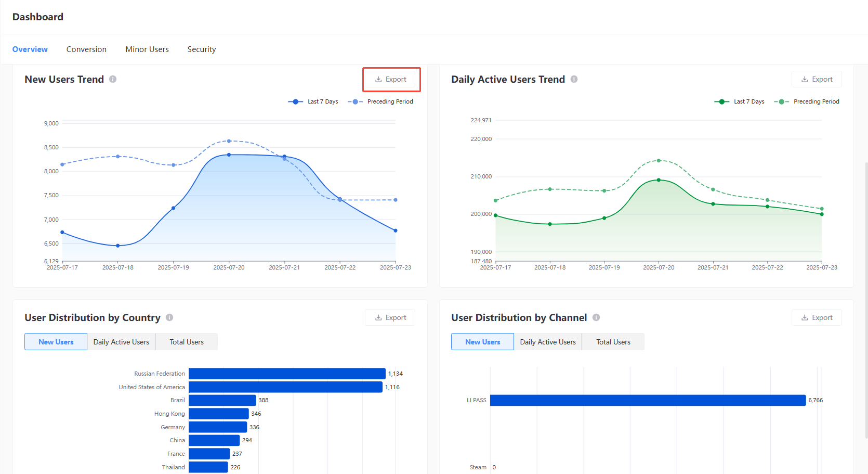This screenshot has height=474, width=868.
Task: Export User Distribution by Country data
Action: [390, 318]
